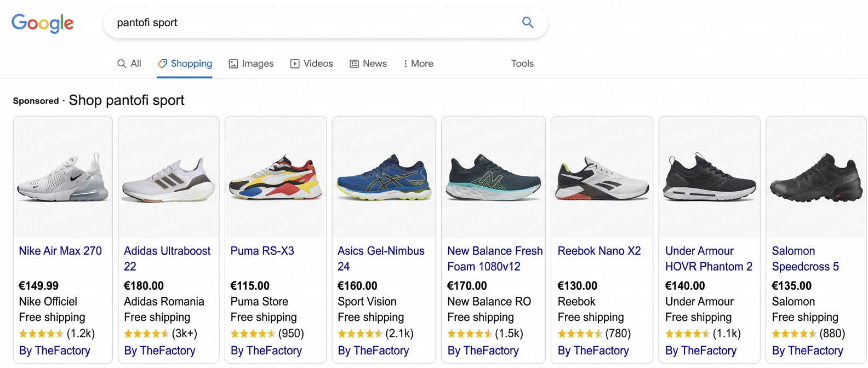Click the Sport Vision seller name
The height and width of the screenshot is (368, 868).
367,302
